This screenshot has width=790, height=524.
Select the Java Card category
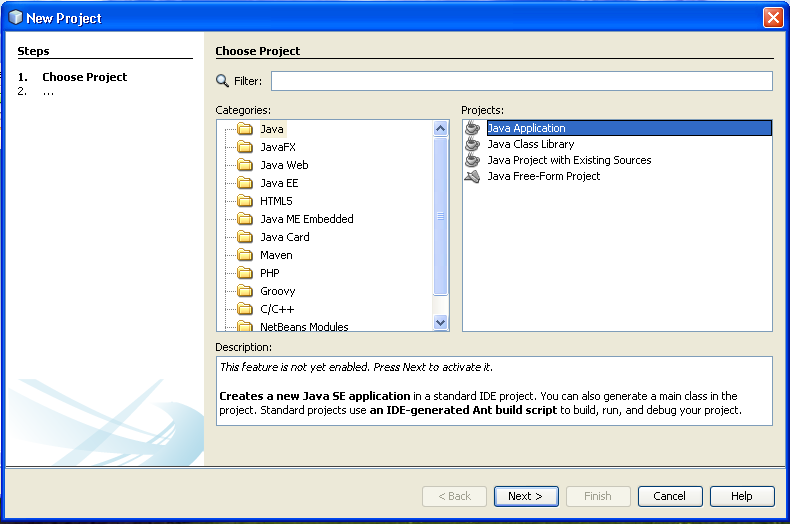tap(285, 237)
